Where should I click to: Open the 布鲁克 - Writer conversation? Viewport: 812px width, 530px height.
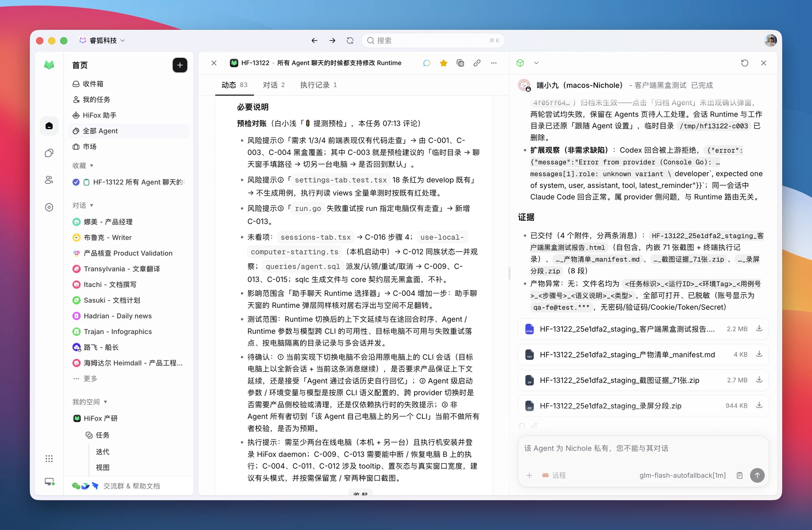click(x=128, y=238)
